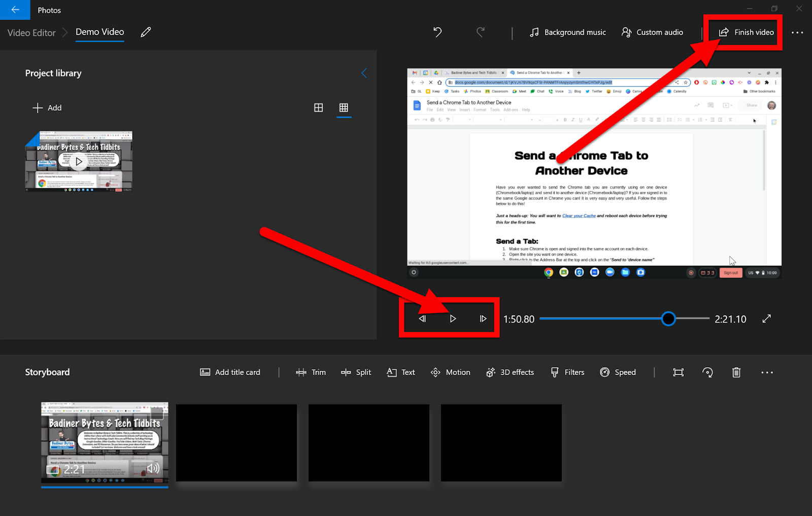Select the fourth storyboard slot
The image size is (812, 516).
pos(501,443)
